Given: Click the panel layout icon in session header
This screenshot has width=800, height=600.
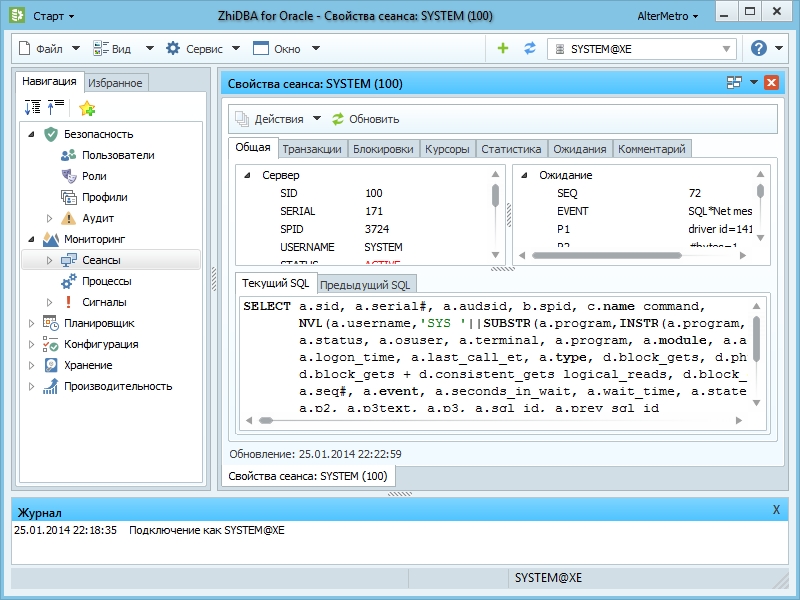Looking at the screenshot, I should 734,82.
